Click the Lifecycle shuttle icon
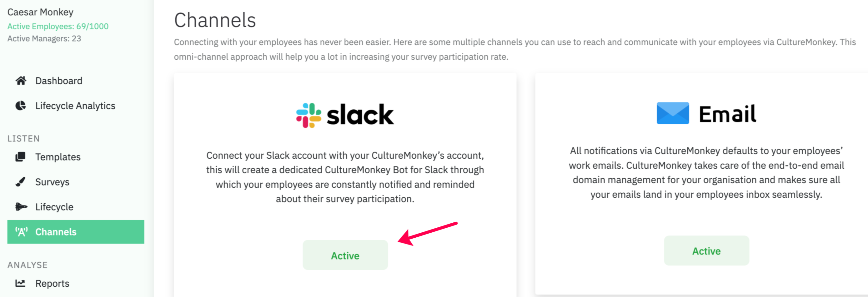This screenshot has height=297, width=868. 21,207
